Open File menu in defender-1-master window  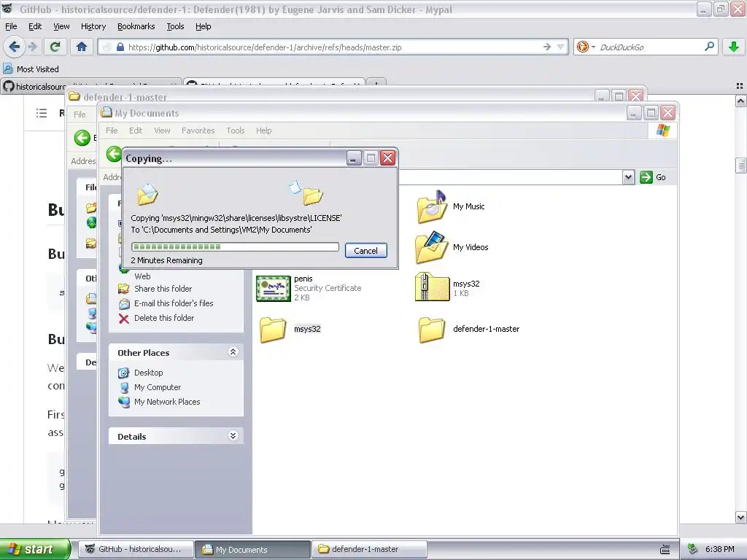point(80,114)
